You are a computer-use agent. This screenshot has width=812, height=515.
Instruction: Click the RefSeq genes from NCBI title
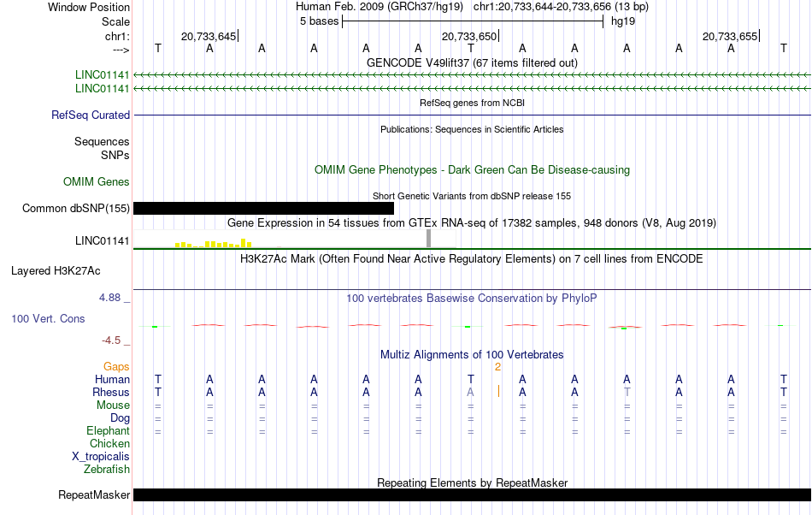(472, 103)
